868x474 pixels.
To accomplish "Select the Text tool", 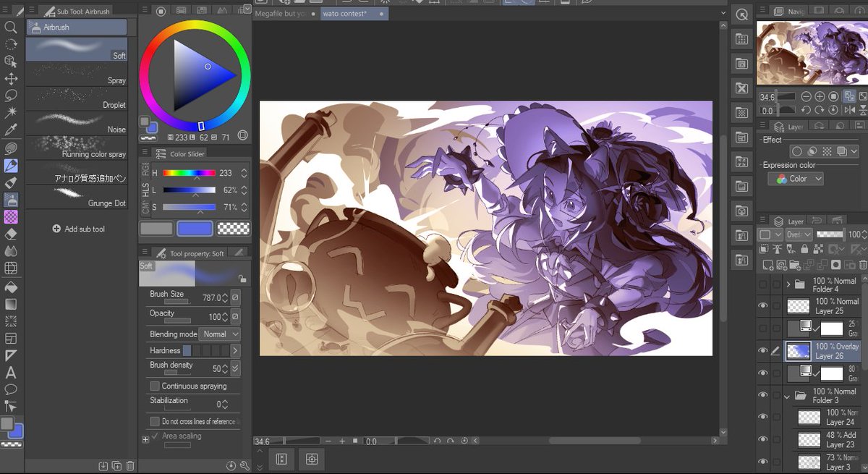I will point(11,373).
